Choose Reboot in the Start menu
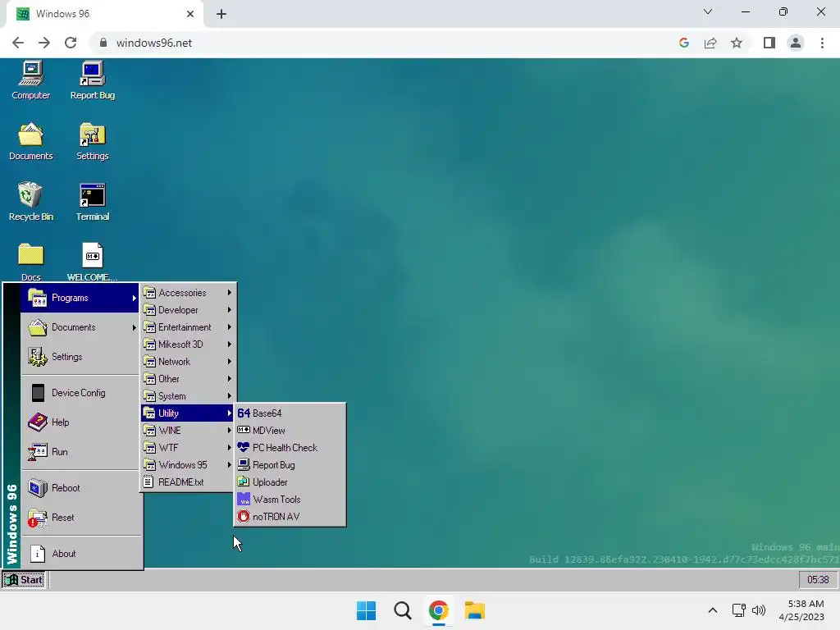 tap(80, 488)
